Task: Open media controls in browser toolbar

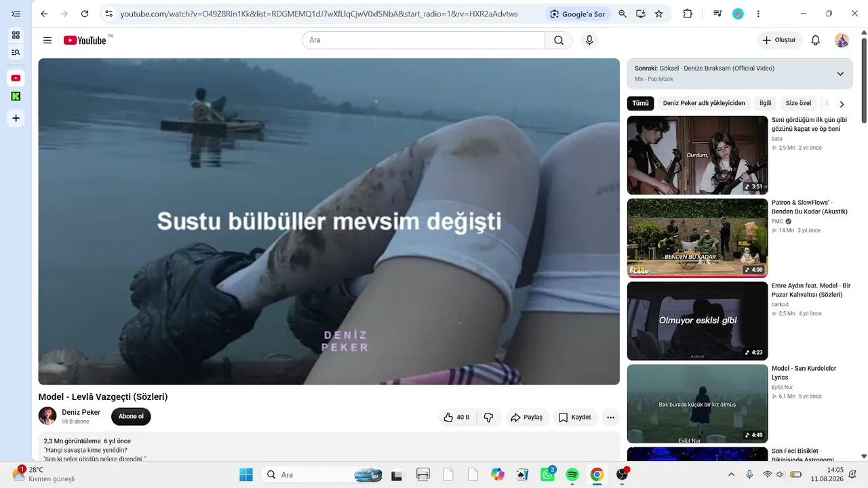Action: tap(717, 14)
